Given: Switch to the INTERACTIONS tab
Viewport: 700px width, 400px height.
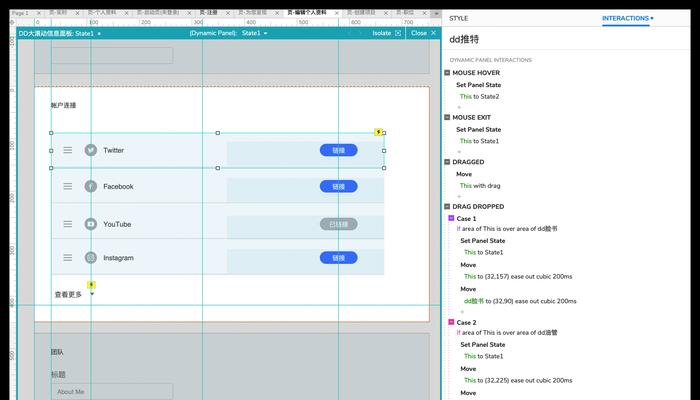Looking at the screenshot, I should pos(625,18).
